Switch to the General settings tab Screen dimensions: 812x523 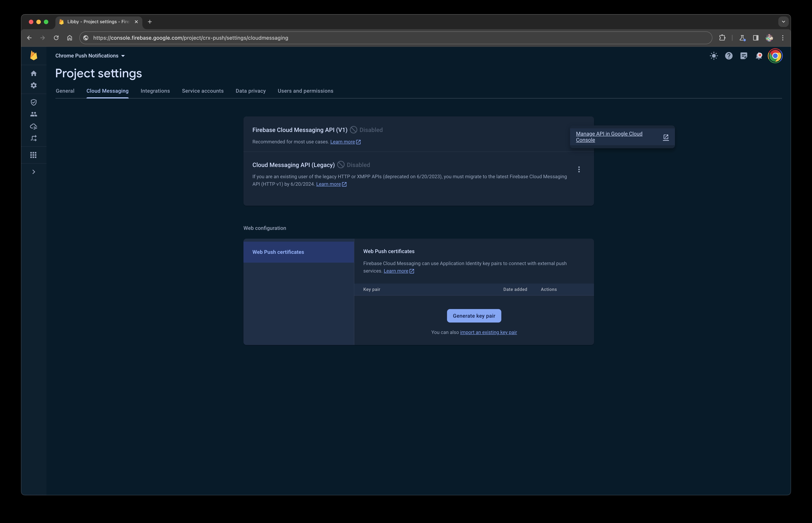click(x=64, y=91)
